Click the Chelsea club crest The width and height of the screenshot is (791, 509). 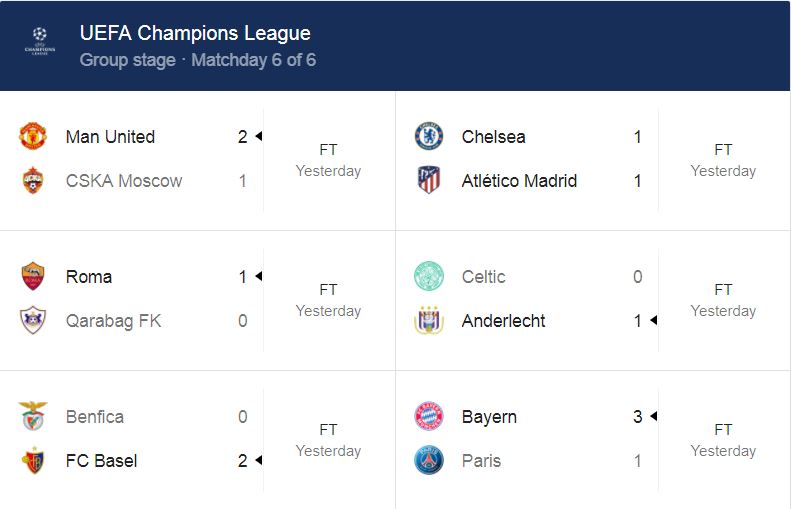coord(429,137)
